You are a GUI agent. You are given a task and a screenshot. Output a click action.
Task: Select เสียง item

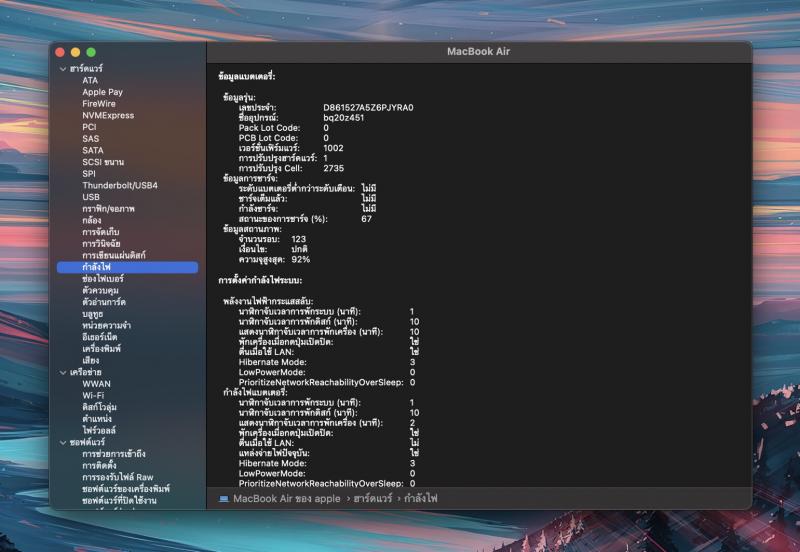[x=90, y=361]
